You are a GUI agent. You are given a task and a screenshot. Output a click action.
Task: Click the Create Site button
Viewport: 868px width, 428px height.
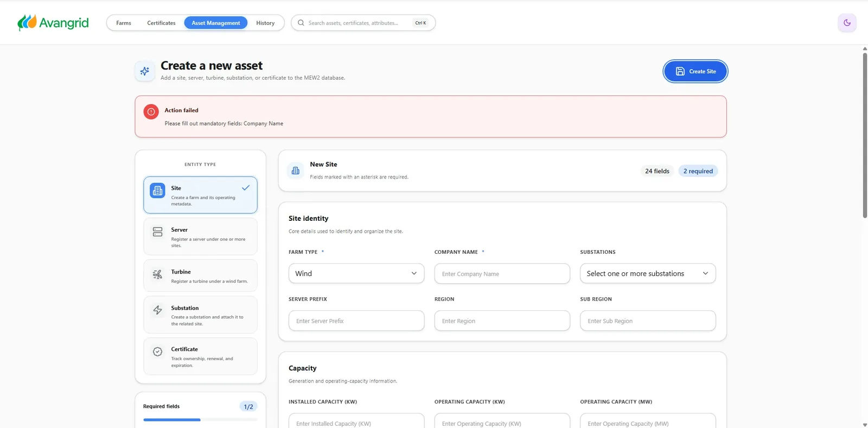coord(695,71)
